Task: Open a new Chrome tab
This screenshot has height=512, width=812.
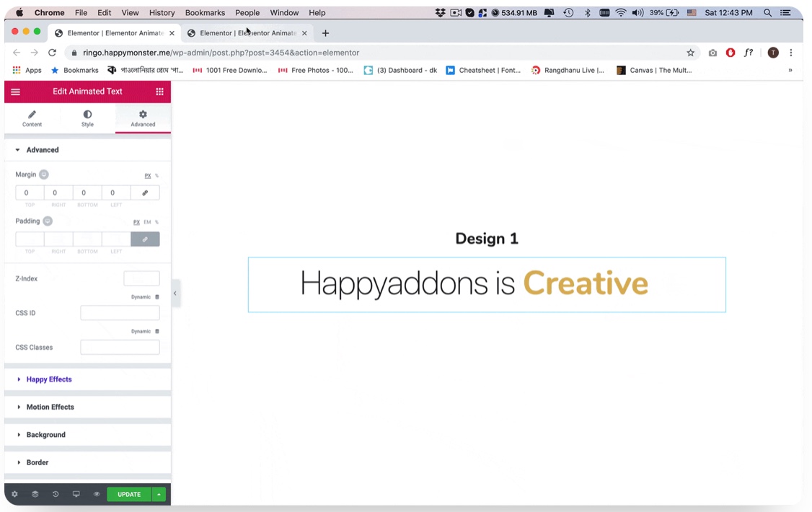Action: 325,33
